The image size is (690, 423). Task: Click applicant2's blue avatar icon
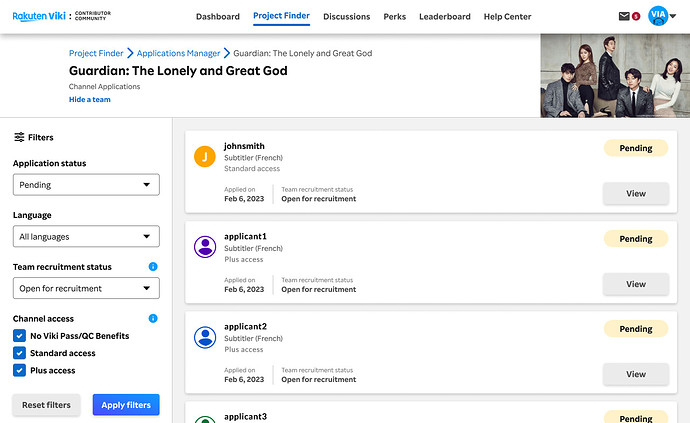coord(205,337)
